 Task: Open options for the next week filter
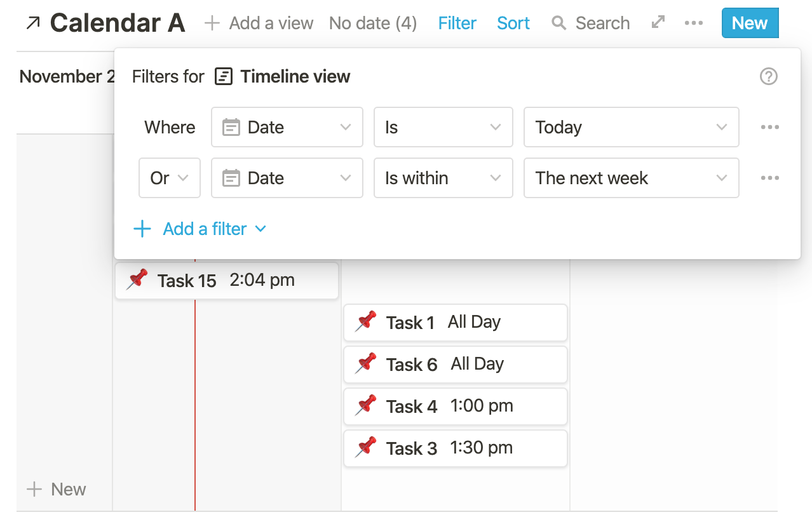(769, 178)
